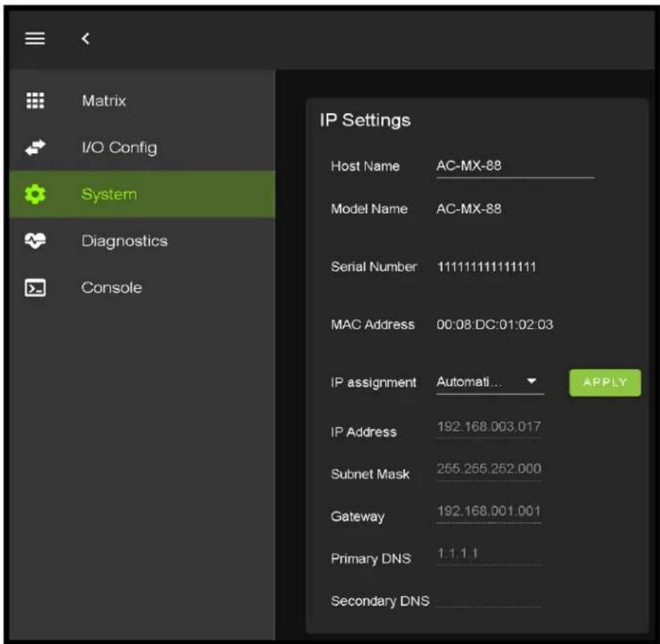Click the Model Name label
The width and height of the screenshot is (660, 644).
369,209
